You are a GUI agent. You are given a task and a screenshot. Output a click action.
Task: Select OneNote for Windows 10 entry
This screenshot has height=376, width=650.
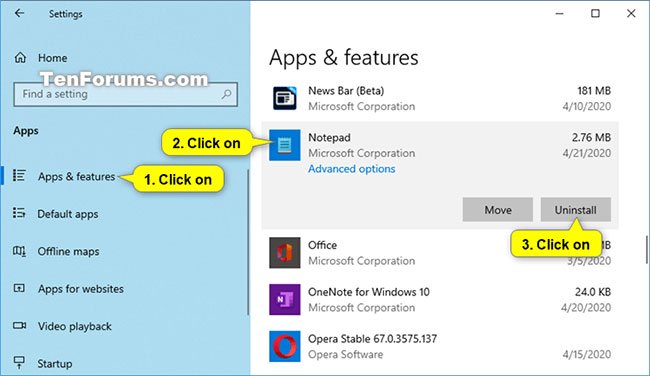(369, 292)
